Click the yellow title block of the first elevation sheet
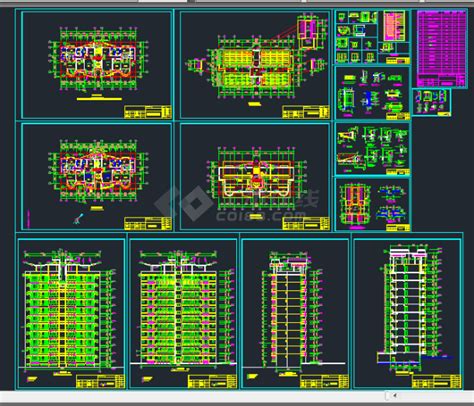Viewport: 474px width, 406px height. 100,381
